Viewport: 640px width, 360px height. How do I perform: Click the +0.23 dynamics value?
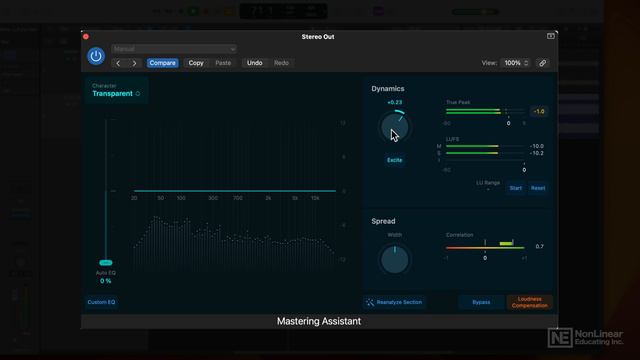coord(394,102)
